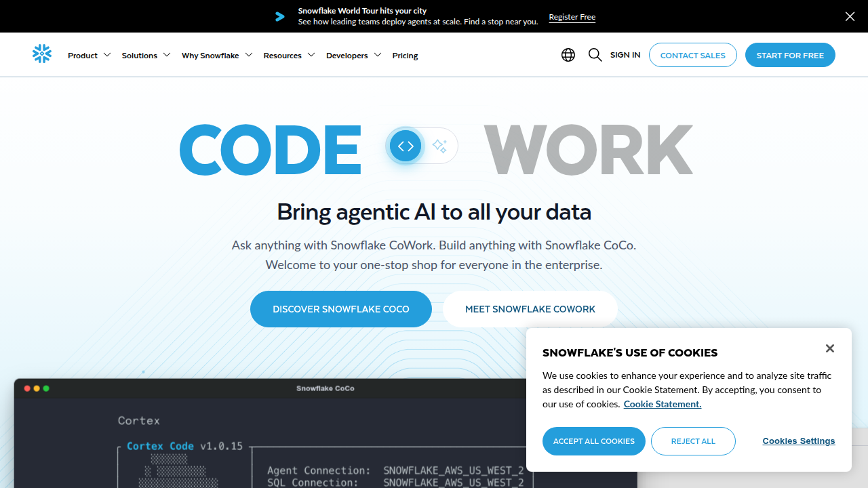Reject all cookies
Screen dimensions: 868x488
[693, 441]
